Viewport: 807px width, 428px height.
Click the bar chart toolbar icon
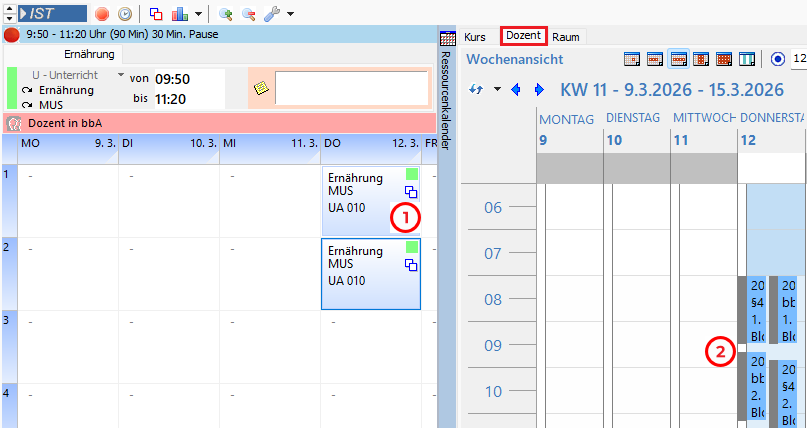(x=180, y=14)
